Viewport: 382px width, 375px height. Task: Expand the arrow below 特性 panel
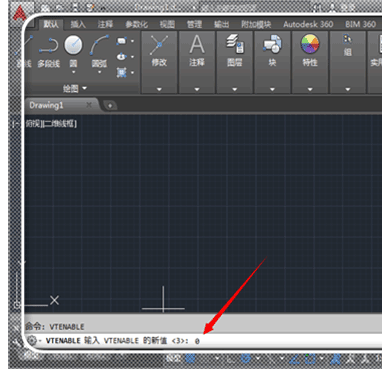click(x=310, y=89)
